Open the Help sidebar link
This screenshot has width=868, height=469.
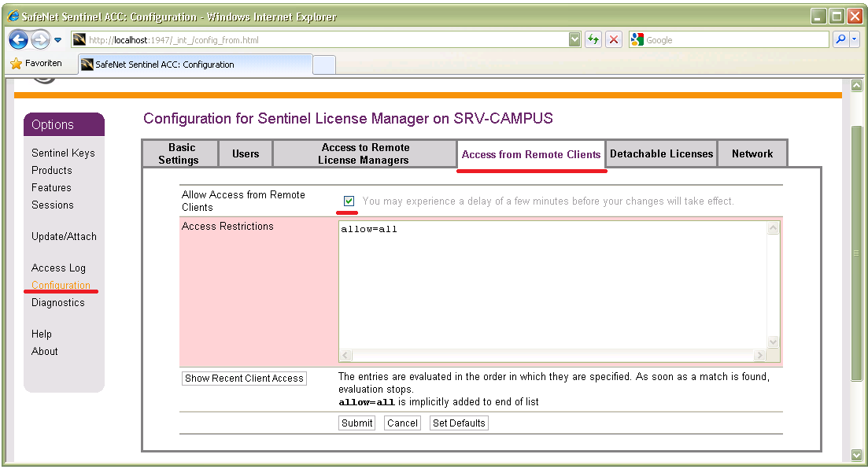[x=42, y=334]
